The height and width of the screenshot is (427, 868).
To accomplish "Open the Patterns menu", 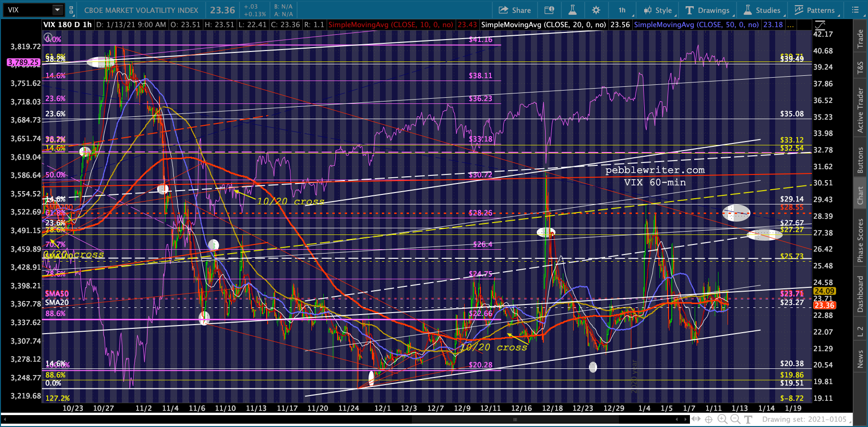I will [815, 10].
